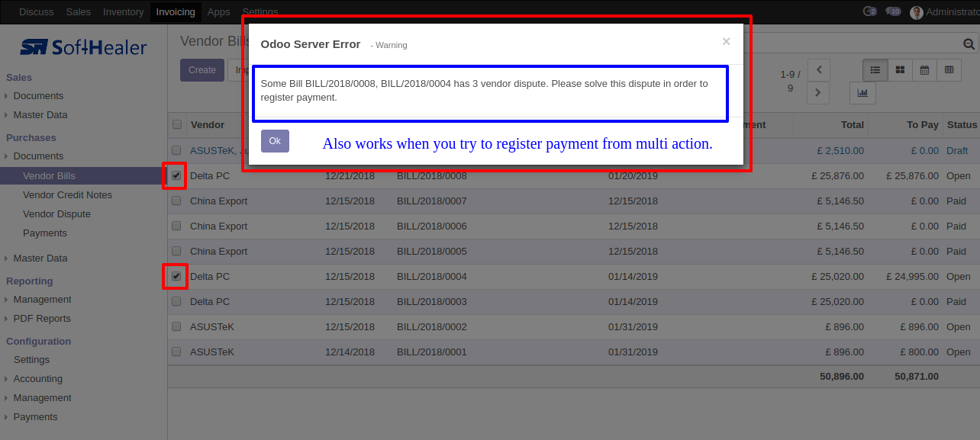
Task: Check the BILL/2018/0003 row checkbox
Action: 176,302
